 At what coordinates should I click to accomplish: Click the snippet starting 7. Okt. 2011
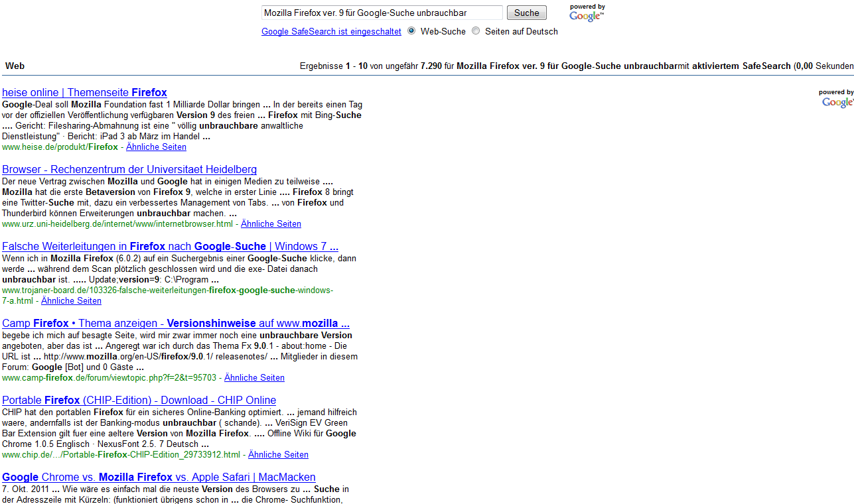176,494
